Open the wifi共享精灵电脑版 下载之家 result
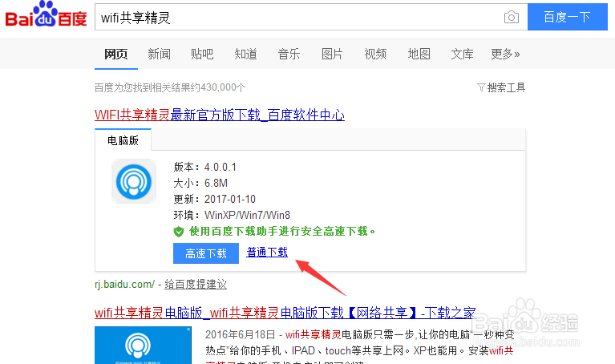Screen dimensions: 615x364 click(285, 313)
